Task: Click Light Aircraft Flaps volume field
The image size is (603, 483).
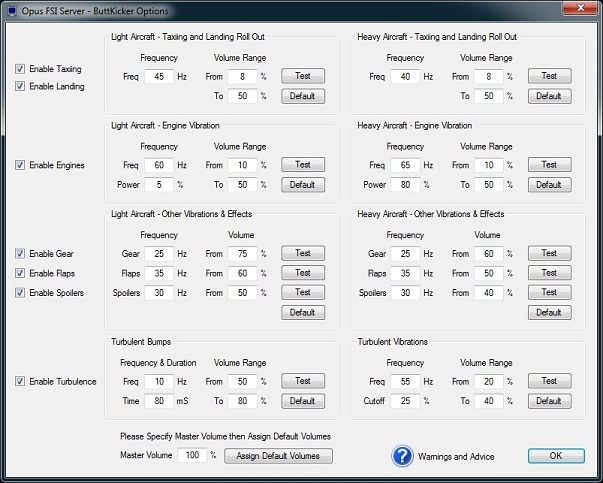Action: (x=242, y=273)
